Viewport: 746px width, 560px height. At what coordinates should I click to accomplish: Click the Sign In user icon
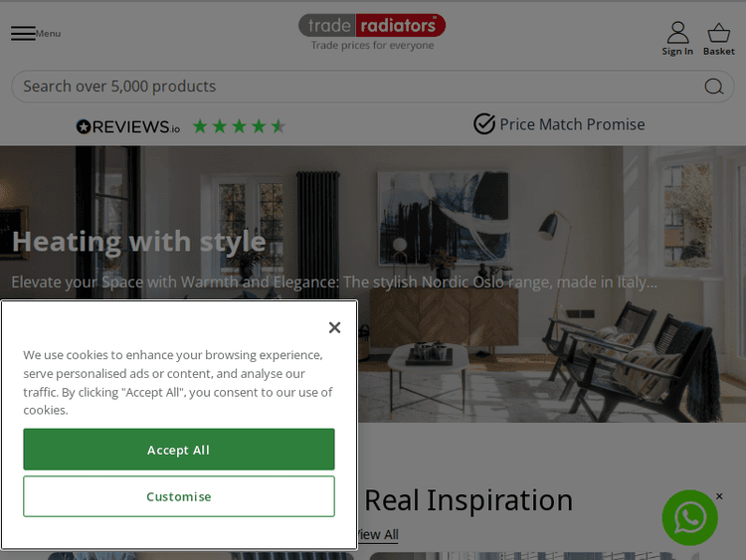coord(677,33)
